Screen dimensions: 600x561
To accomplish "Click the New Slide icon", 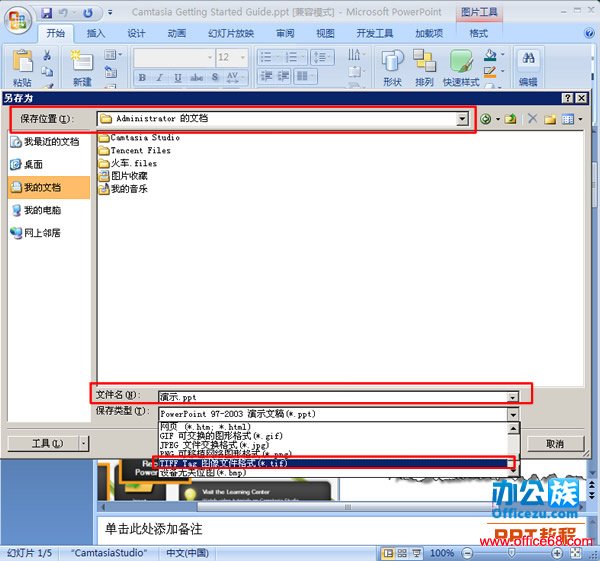I will click(82, 60).
